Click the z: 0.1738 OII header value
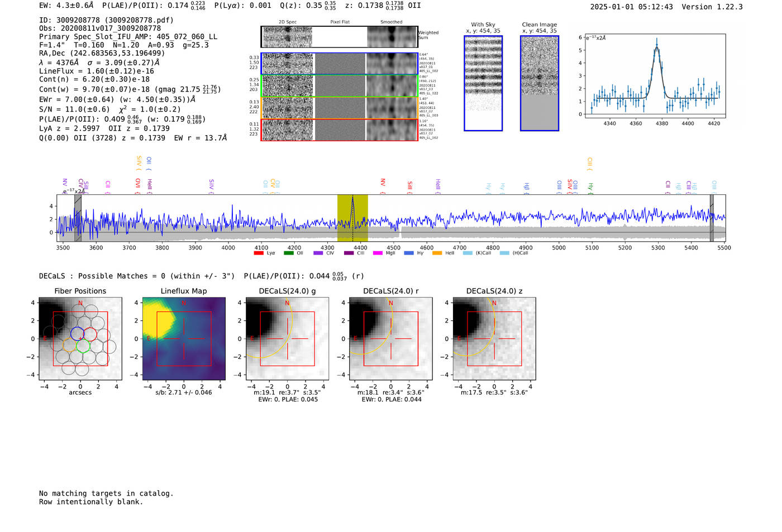This screenshot has height=532, width=782. (x=383, y=5)
